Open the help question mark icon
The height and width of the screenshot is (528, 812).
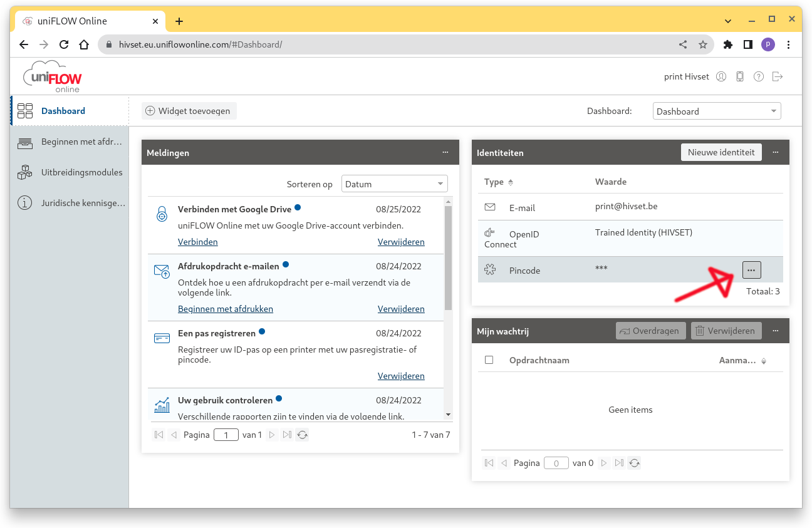tap(759, 76)
